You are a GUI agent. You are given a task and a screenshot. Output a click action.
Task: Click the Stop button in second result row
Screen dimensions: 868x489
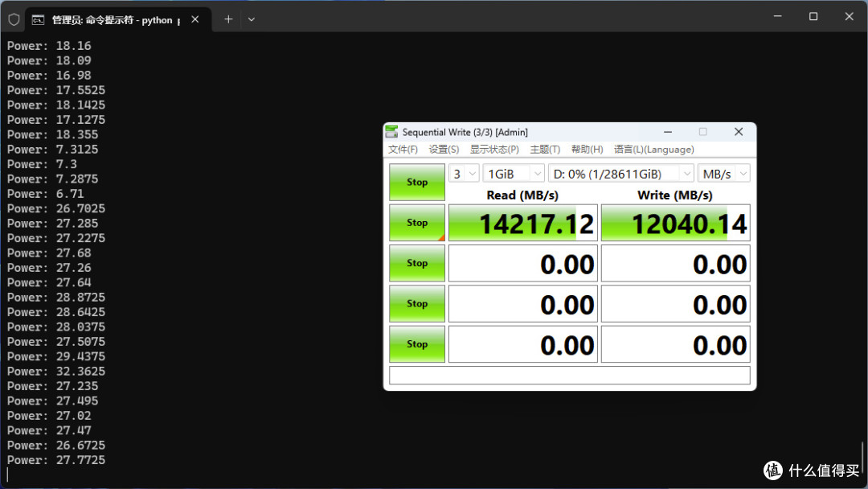pyautogui.click(x=417, y=263)
